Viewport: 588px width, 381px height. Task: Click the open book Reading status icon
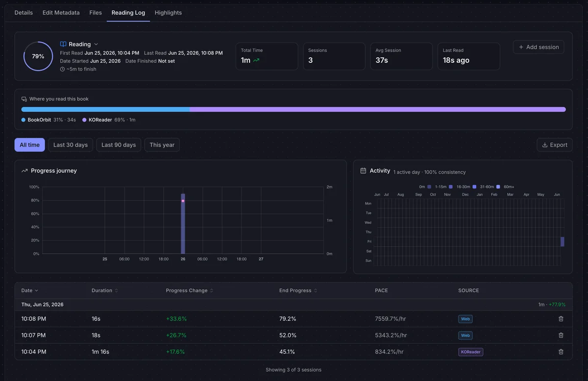[x=63, y=44]
